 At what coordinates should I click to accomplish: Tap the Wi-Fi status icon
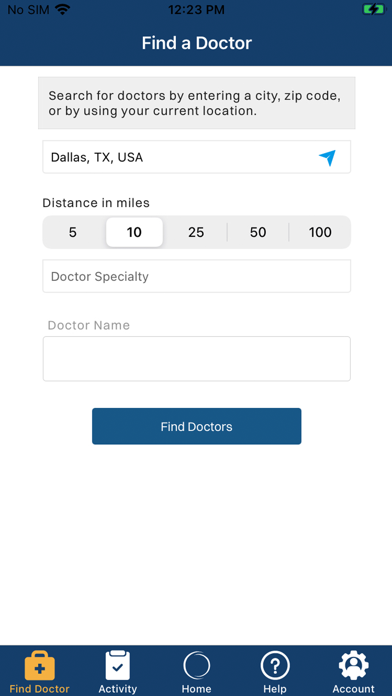[x=63, y=9]
